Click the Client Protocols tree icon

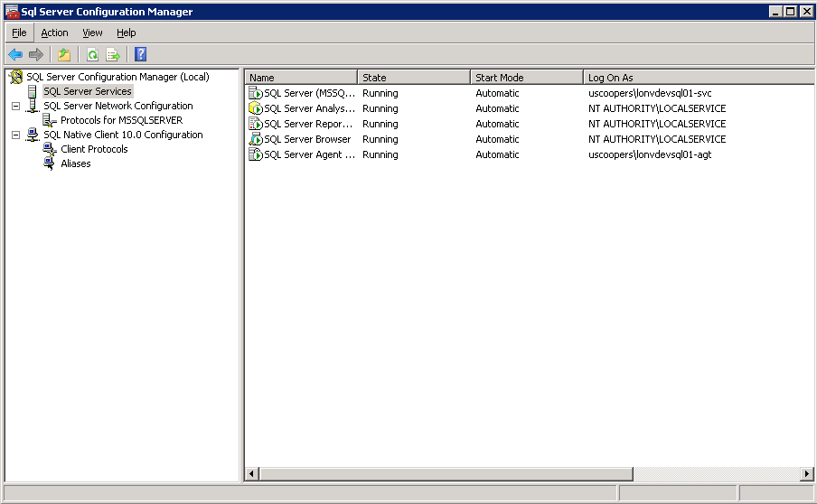(50, 149)
